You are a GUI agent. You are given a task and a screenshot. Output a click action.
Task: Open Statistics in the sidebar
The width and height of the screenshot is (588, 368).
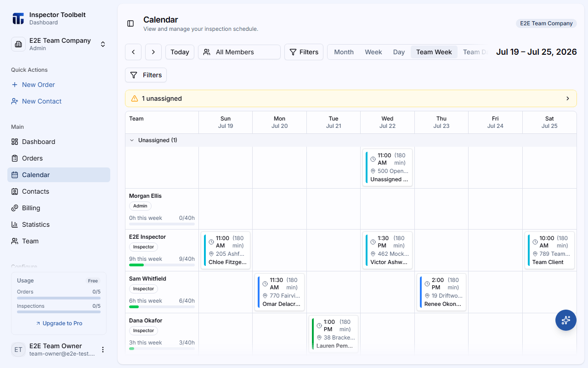tap(59, 224)
